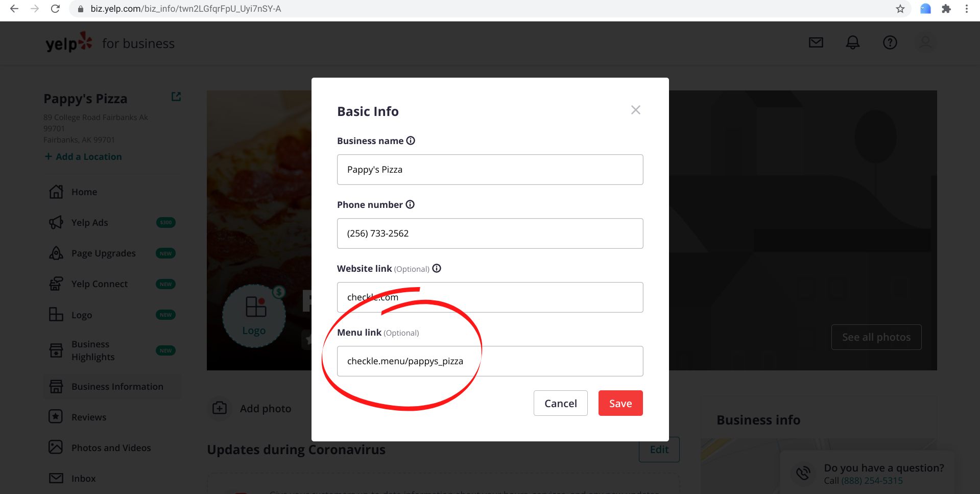Save the Basic Info changes
980x494 pixels.
click(620, 403)
